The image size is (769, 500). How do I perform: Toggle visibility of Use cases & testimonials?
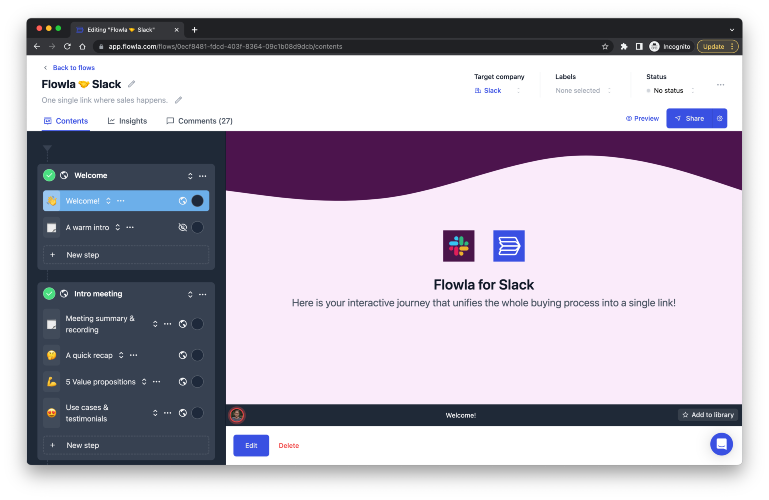[182, 413]
